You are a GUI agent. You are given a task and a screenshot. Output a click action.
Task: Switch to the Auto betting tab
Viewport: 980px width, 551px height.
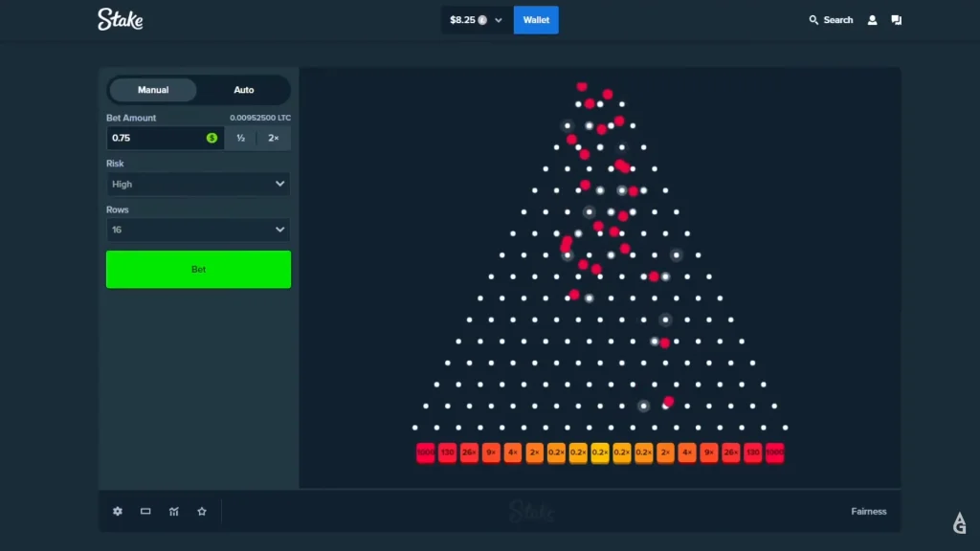click(244, 90)
